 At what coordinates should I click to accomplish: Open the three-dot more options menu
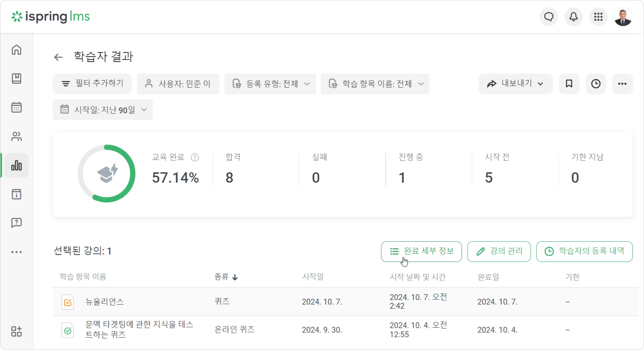(622, 84)
